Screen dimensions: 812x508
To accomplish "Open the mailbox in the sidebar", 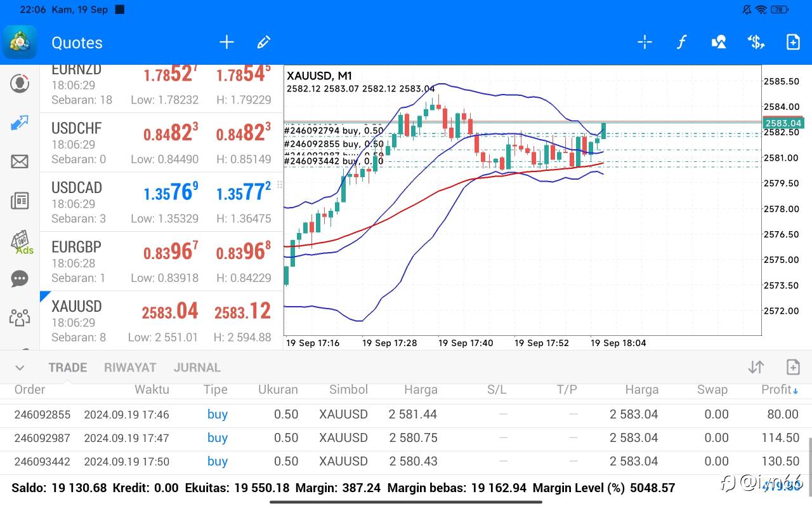I will (20, 161).
